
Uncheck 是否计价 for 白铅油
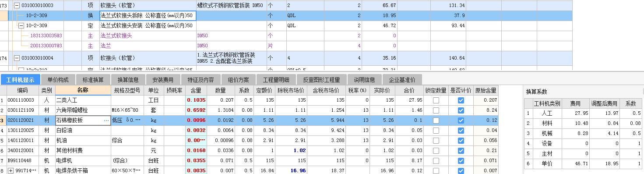point(461,130)
